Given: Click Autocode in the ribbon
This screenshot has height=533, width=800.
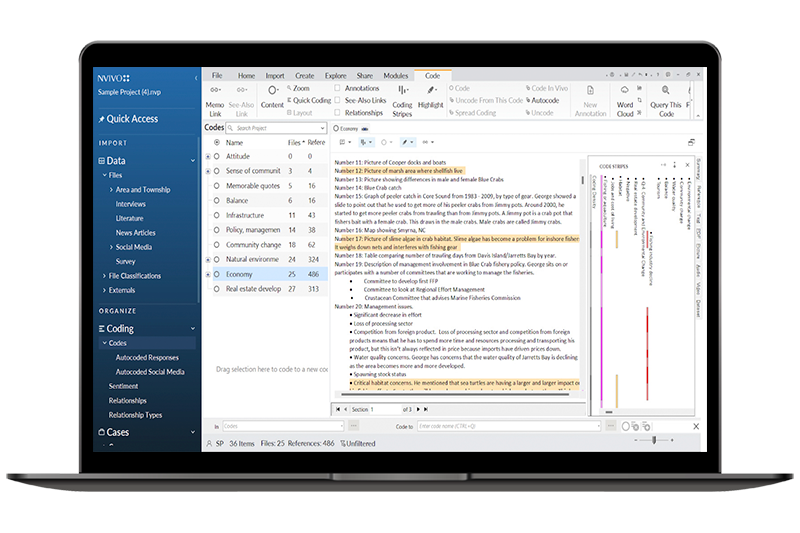Looking at the screenshot, I should click(x=545, y=100).
